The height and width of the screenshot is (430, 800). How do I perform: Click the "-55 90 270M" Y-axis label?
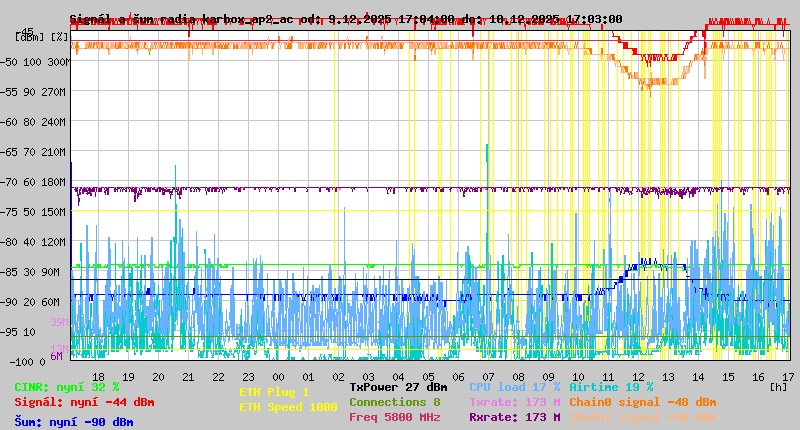(x=33, y=92)
